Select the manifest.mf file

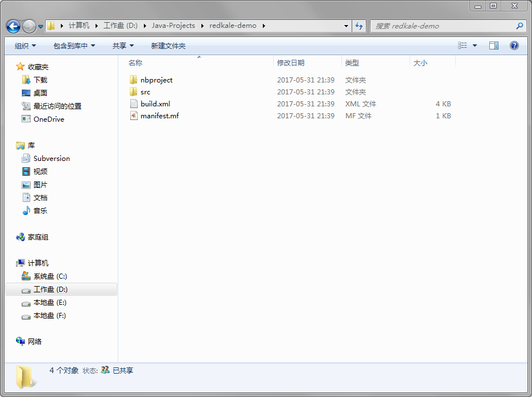[x=159, y=116]
